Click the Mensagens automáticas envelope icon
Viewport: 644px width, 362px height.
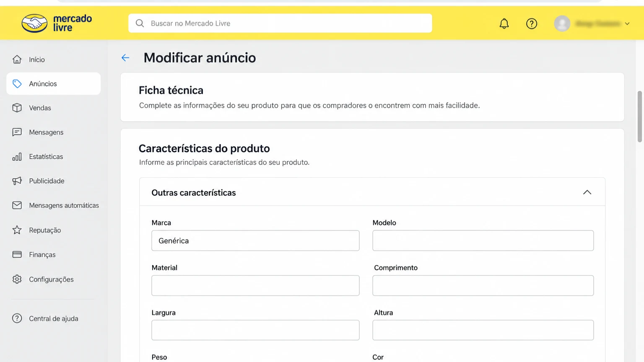pyautogui.click(x=17, y=205)
